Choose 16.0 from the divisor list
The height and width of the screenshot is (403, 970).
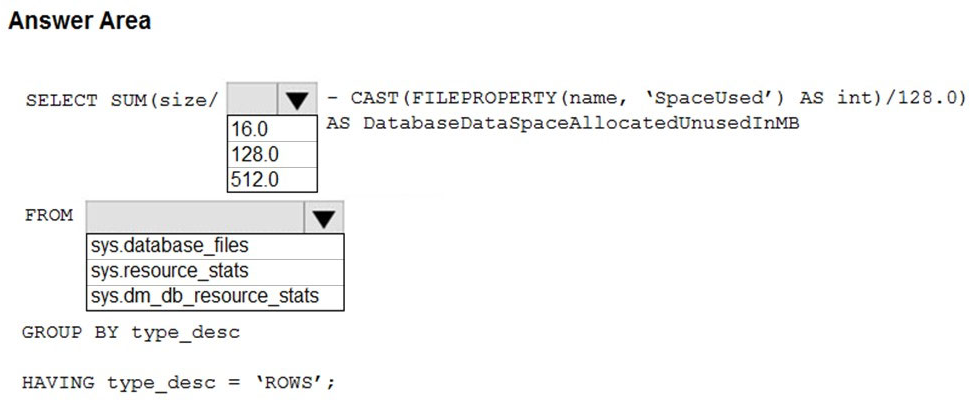tap(272, 129)
